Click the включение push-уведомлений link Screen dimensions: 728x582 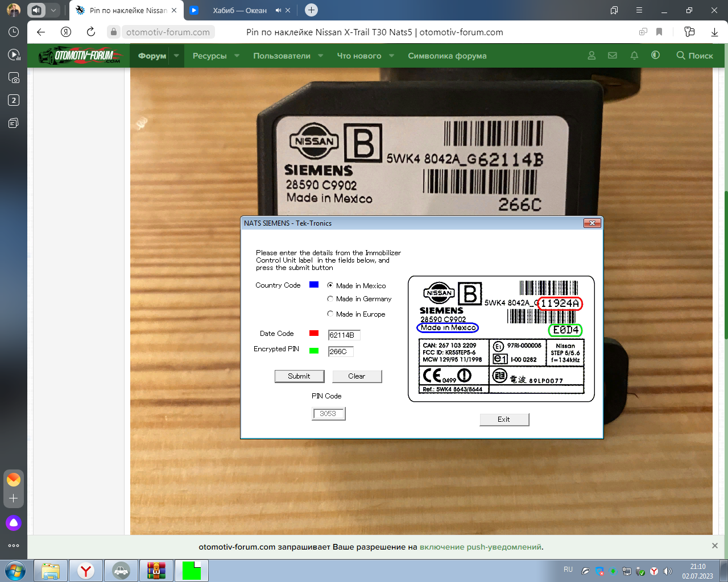tap(480, 547)
